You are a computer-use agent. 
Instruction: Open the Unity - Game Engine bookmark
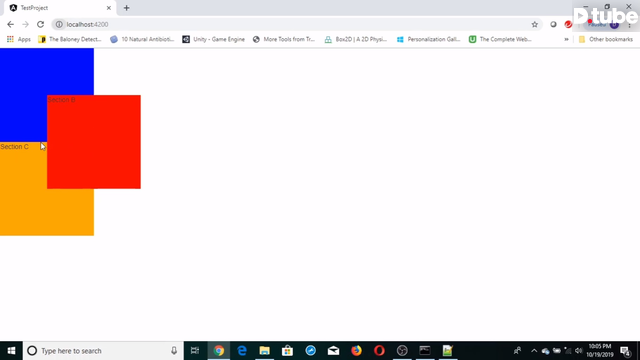point(213,39)
